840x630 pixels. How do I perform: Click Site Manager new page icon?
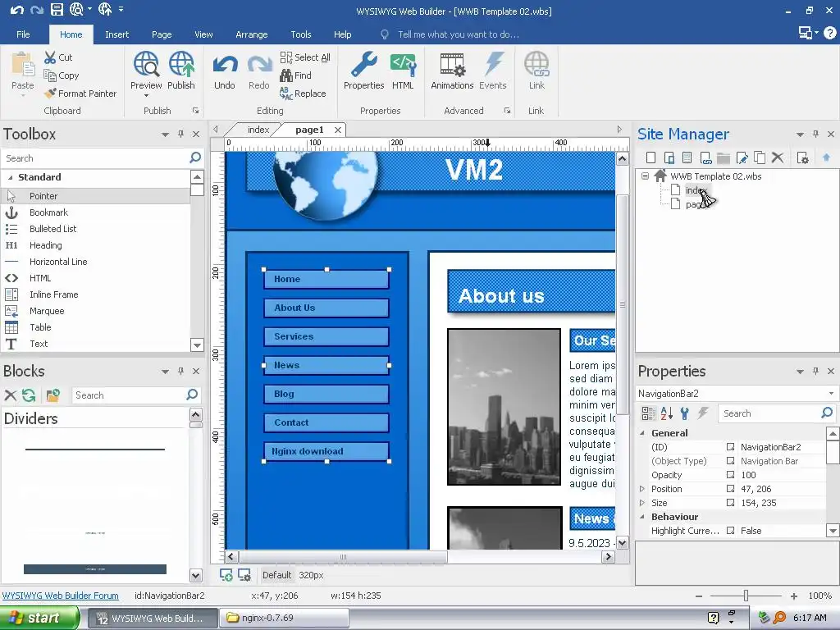coord(651,157)
